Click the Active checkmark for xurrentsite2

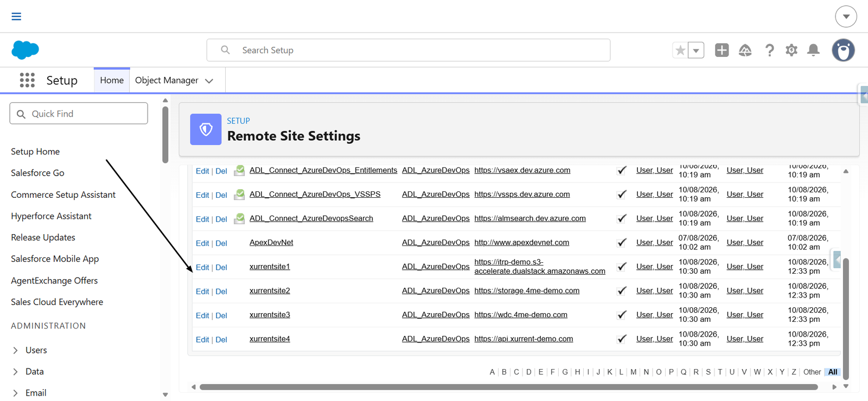[x=622, y=290]
